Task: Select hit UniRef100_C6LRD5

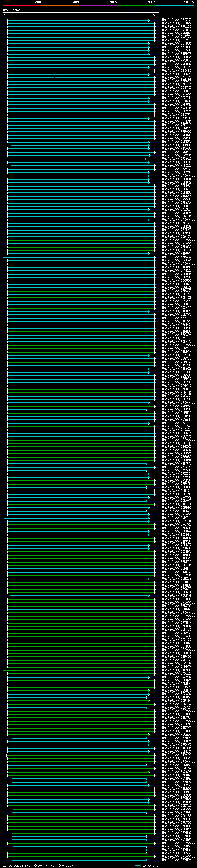Action: [177, 410]
